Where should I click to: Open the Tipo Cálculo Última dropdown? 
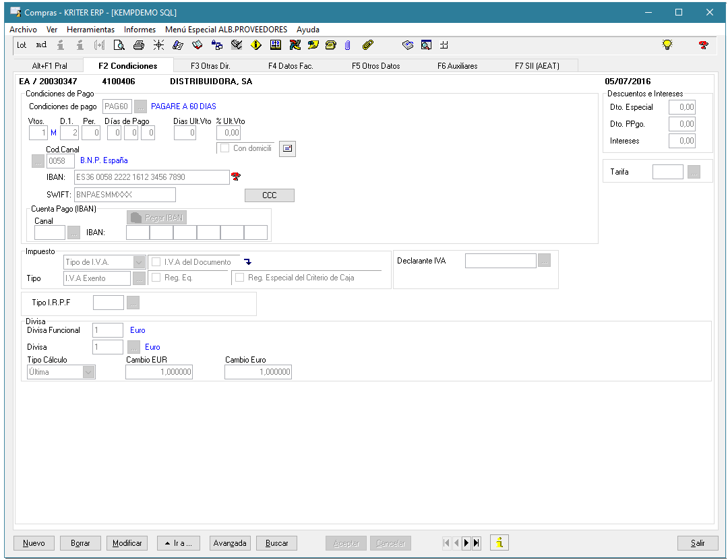pyautogui.click(x=88, y=372)
